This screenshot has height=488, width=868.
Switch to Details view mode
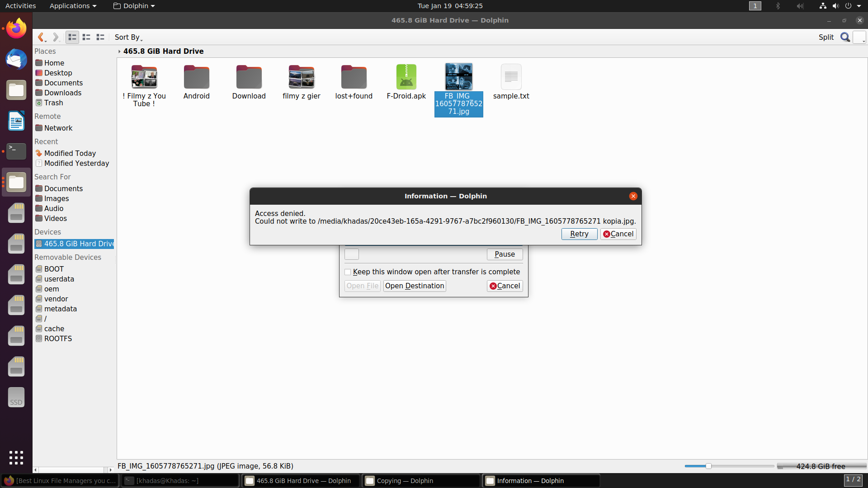point(100,37)
